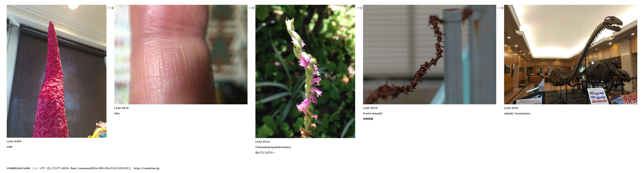Image resolution: width=644 pixels, height=173 pixels.
Task: Select the LEAF 0541 label
Action: pyautogui.click(x=511, y=108)
